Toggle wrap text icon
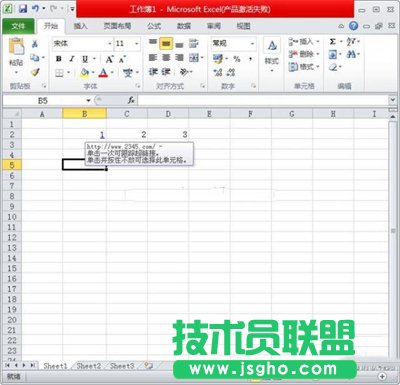Viewport: 400px width, 385px height. coord(194,43)
